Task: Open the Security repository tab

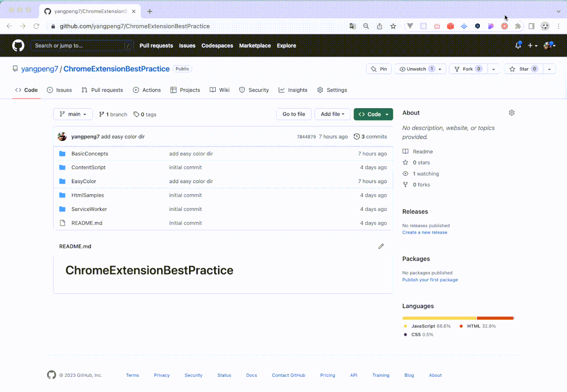Action: point(254,90)
